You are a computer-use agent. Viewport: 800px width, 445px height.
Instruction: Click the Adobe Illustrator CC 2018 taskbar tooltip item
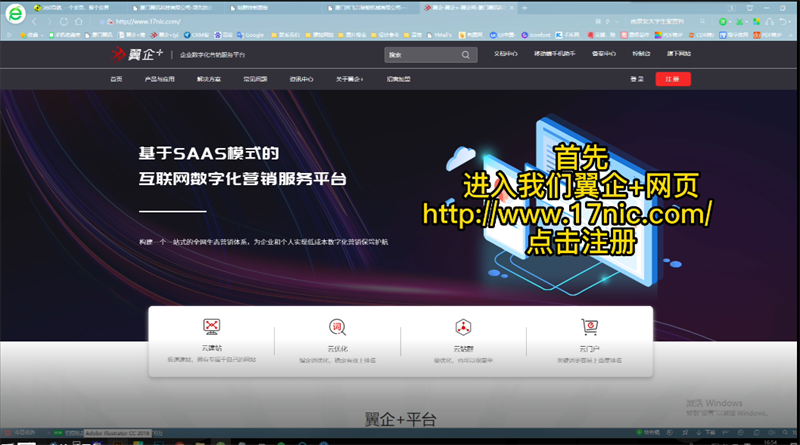coord(117,433)
